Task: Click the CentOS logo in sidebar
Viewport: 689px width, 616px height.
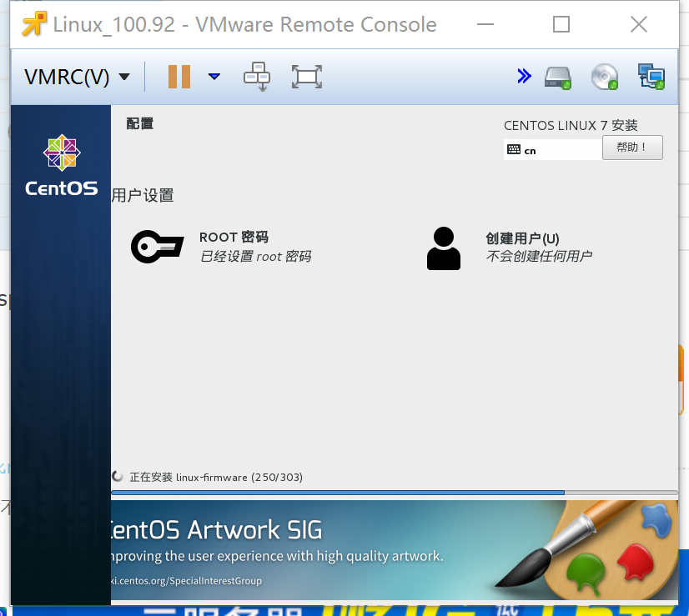Action: [x=62, y=165]
